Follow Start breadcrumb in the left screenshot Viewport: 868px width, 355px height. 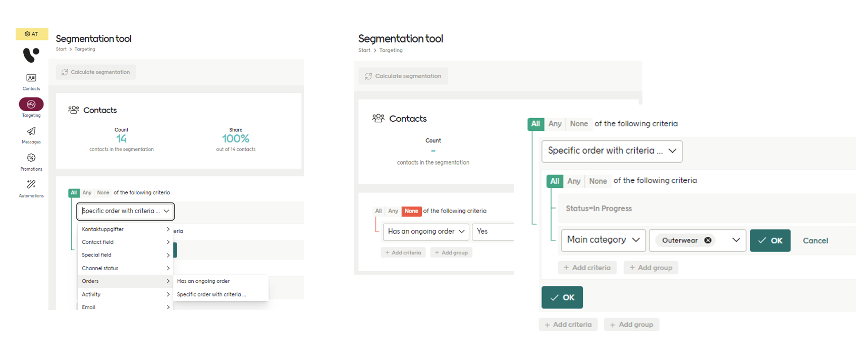(x=61, y=49)
